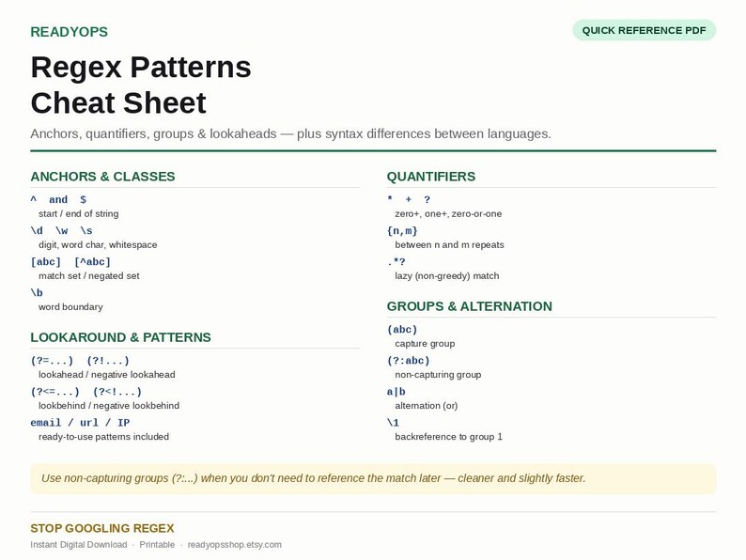Click 'zero+, one+, zero-or-one' description

point(448,213)
